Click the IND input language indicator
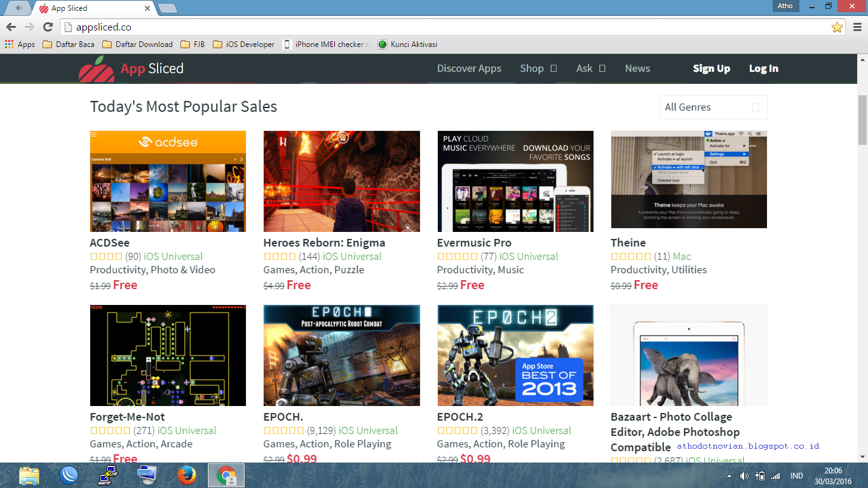The width and height of the screenshot is (868, 488). (796, 476)
